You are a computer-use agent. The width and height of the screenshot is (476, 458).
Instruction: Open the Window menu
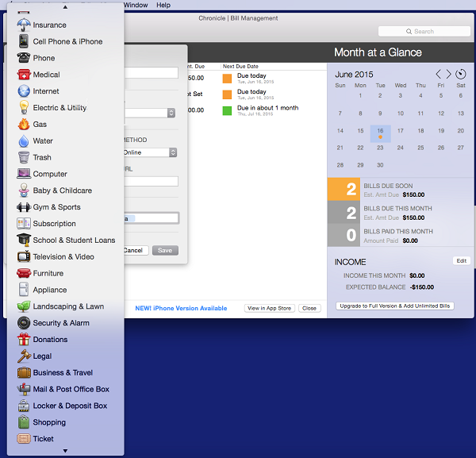136,5
